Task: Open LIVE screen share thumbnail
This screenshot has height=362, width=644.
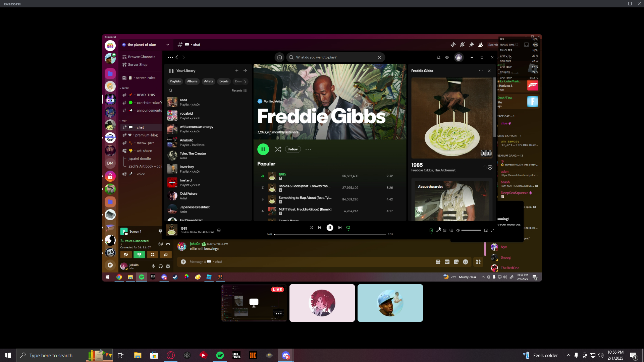Action: pos(254,303)
